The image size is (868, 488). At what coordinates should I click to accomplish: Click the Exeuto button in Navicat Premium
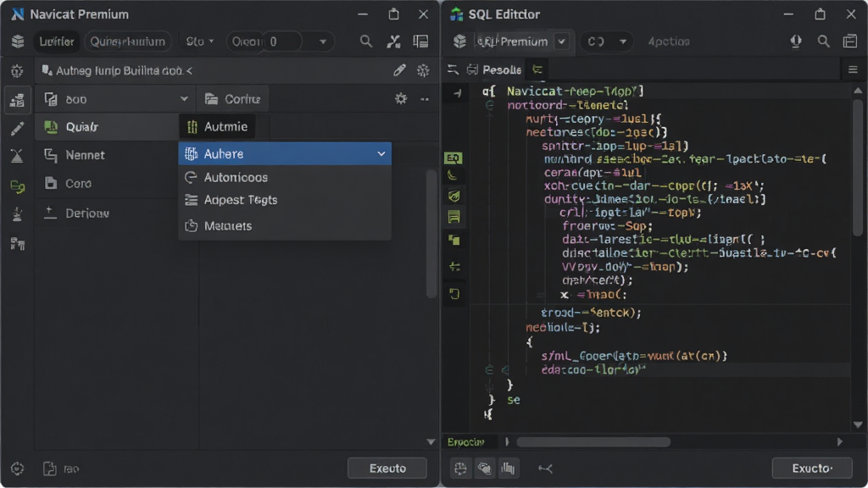pos(387,468)
